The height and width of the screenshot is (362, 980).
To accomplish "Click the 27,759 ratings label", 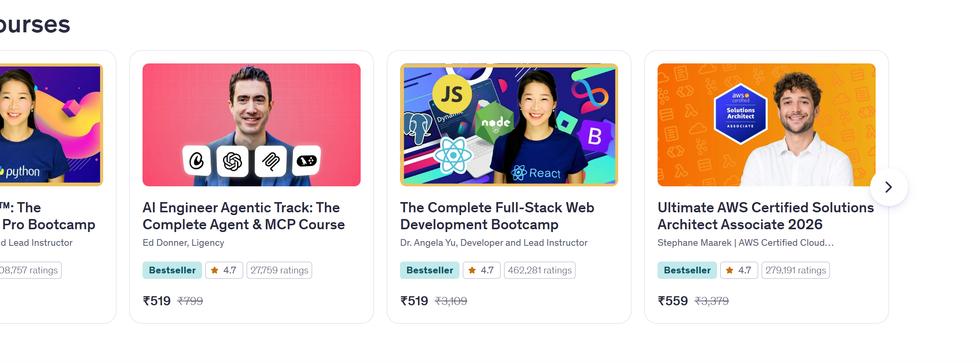I will click(x=279, y=270).
